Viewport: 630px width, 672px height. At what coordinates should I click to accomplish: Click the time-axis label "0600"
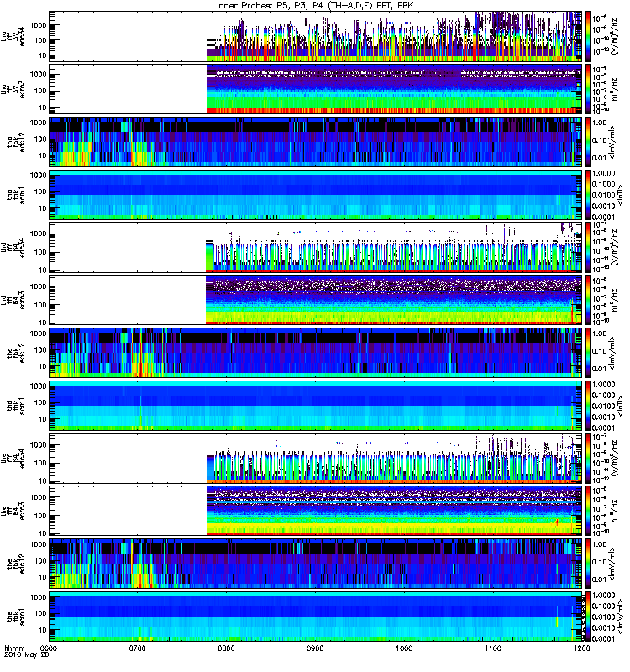[x=49, y=648]
